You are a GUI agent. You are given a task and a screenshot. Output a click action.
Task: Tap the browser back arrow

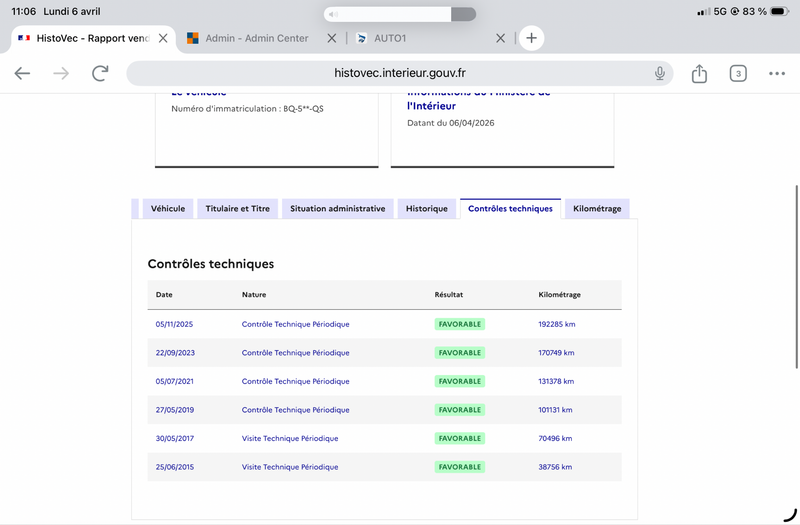point(22,73)
